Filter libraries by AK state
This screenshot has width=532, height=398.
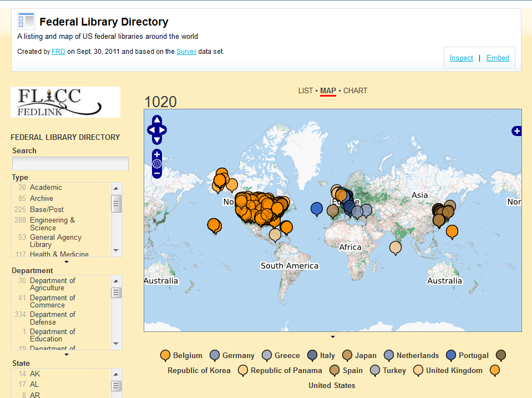pyautogui.click(x=34, y=374)
